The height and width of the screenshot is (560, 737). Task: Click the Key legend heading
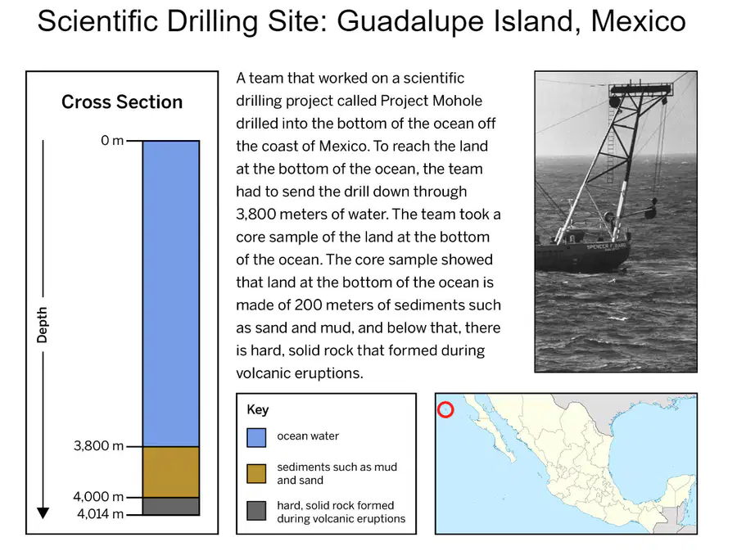(258, 409)
